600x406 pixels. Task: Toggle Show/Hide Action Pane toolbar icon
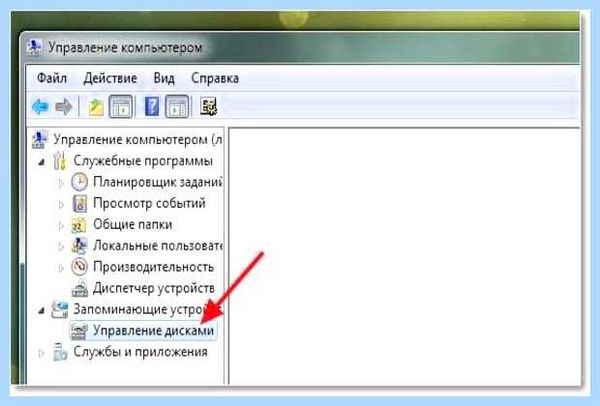coord(177,106)
